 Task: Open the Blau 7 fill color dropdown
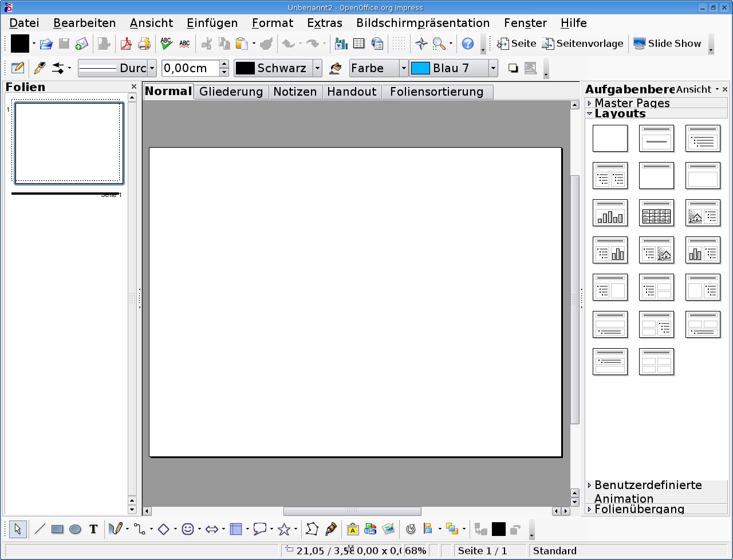493,68
